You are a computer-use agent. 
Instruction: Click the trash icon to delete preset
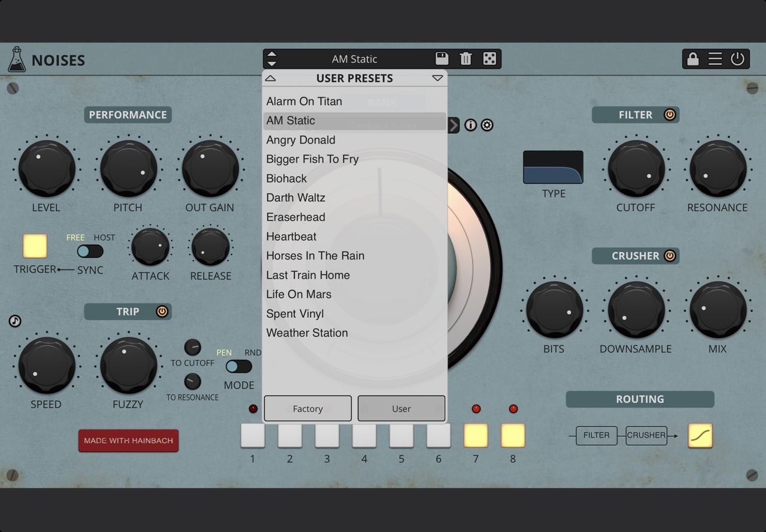coord(466,59)
